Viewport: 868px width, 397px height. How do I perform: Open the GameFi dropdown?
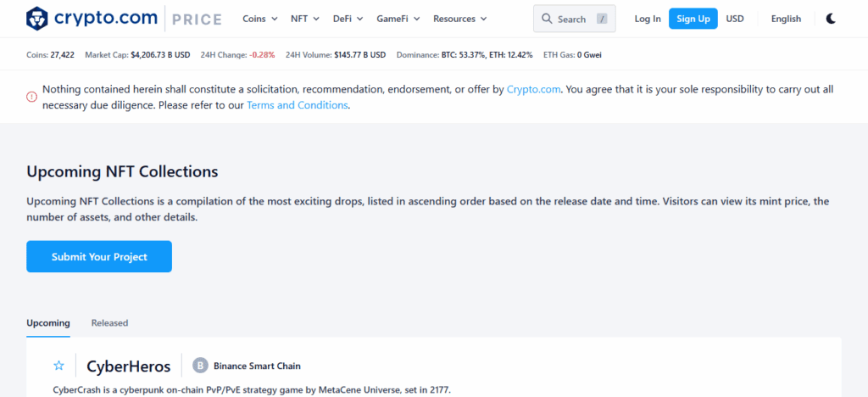point(398,19)
